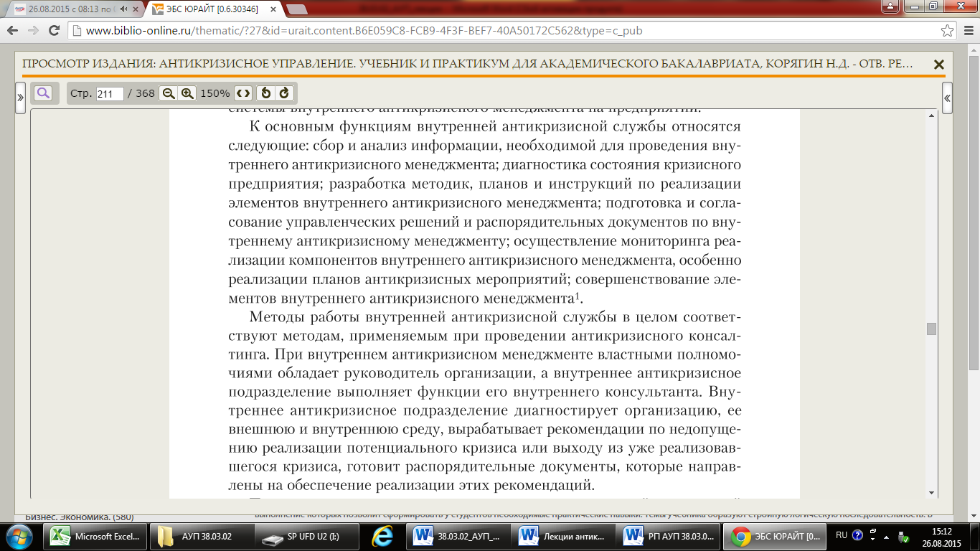Click the total page count 368
The height and width of the screenshot is (551, 980).
(145, 94)
